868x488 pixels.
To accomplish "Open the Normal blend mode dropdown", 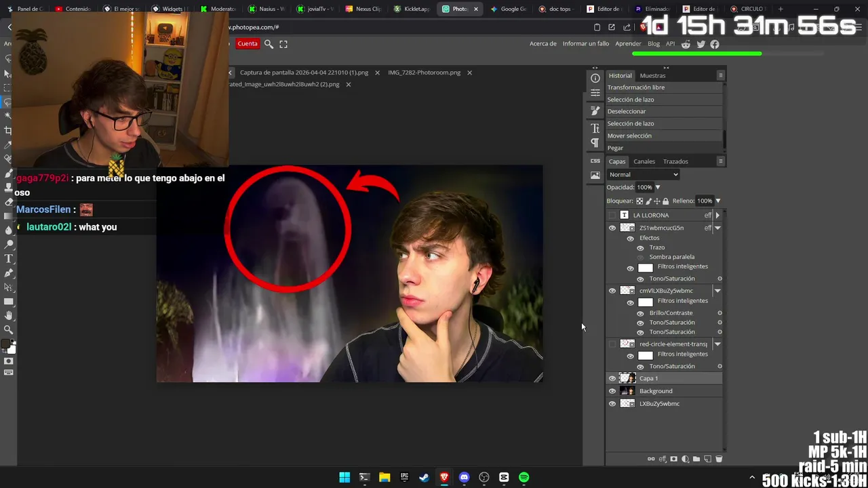I will (643, 175).
